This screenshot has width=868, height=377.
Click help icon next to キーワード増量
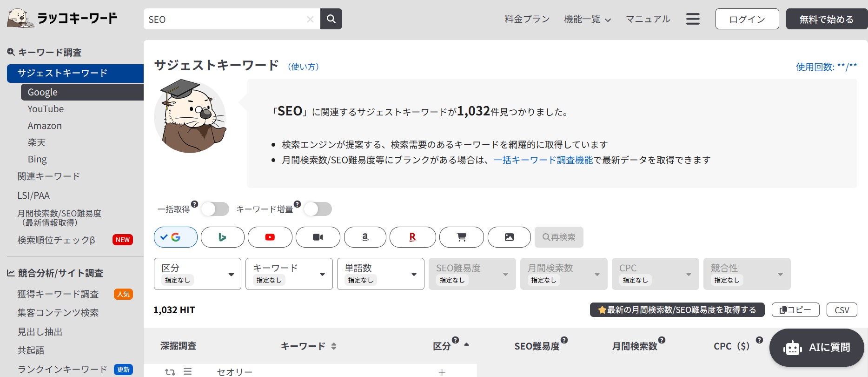click(298, 204)
